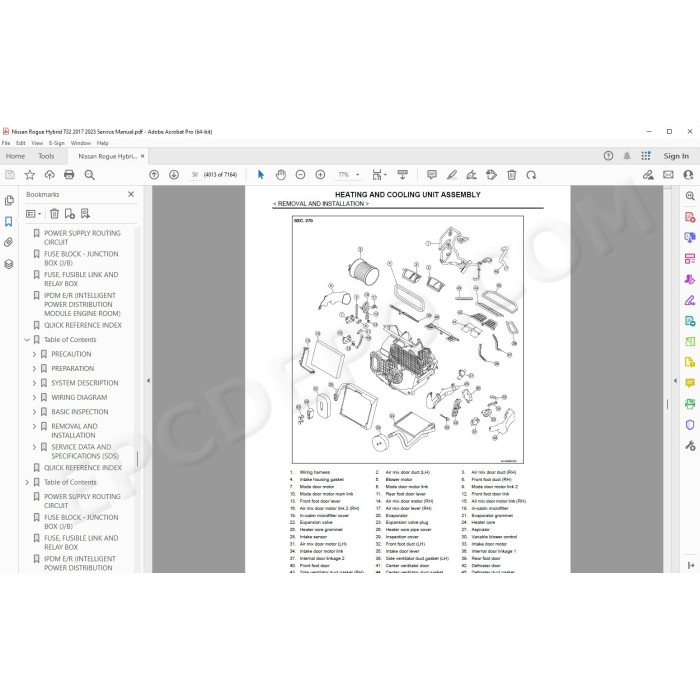Open the E-Sign menu
The width and height of the screenshot is (700, 700).
point(57,143)
